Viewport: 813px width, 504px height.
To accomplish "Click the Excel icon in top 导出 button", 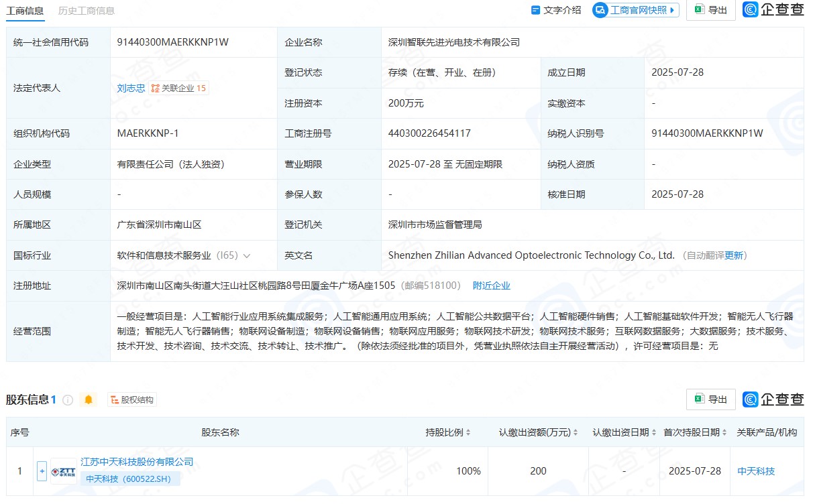I will 700,9.
